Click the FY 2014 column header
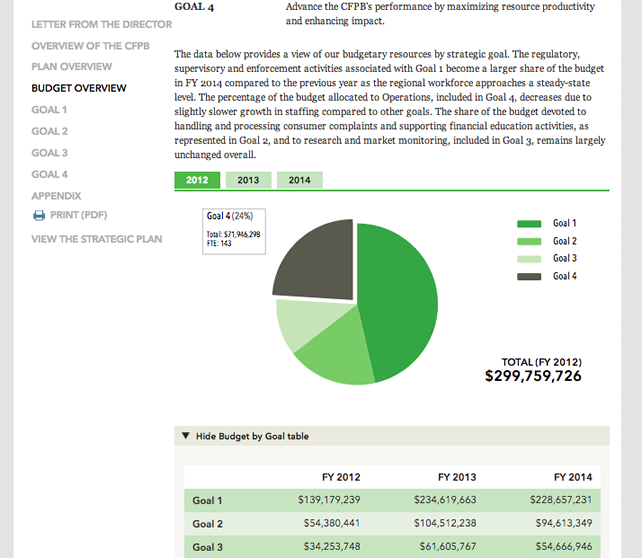642x558 pixels. click(573, 477)
